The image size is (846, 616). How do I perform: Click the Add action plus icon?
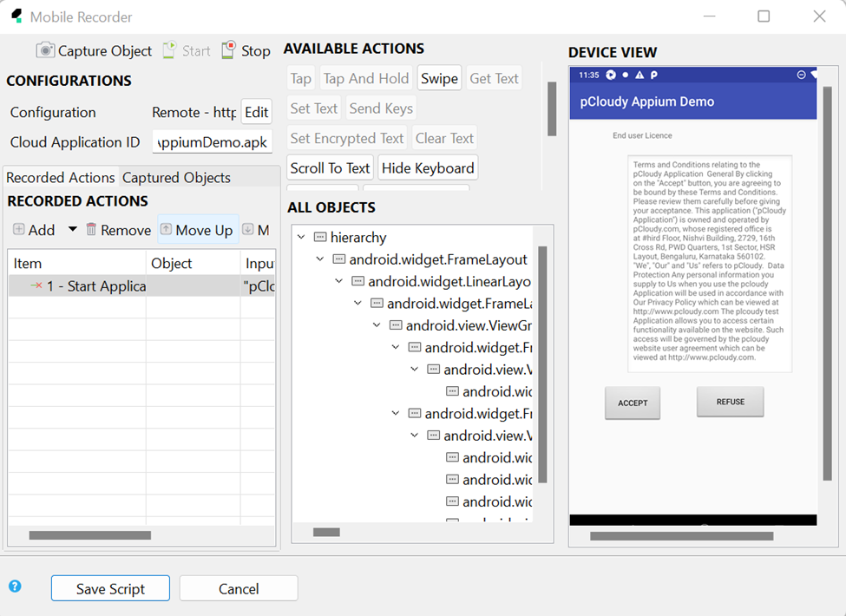(x=19, y=230)
